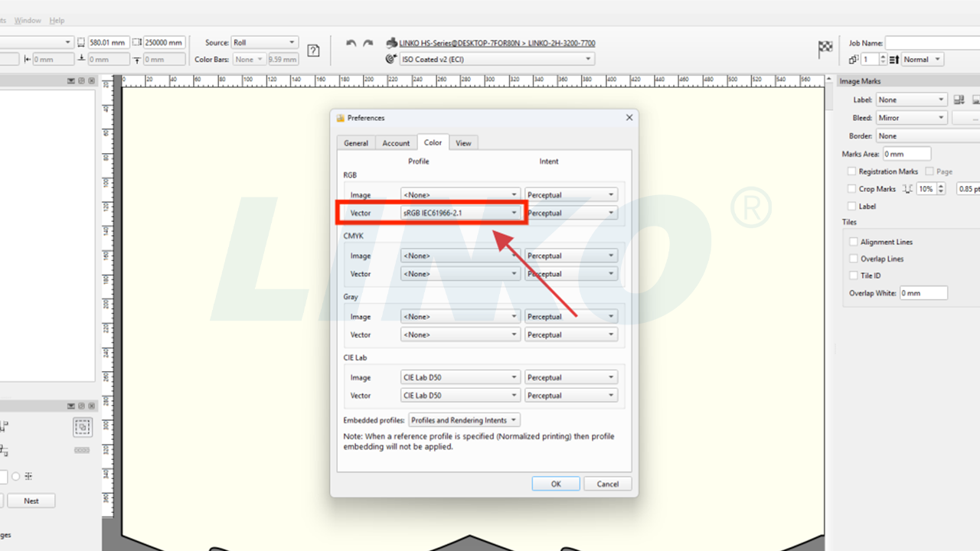Open the Help menu

coord(57,20)
